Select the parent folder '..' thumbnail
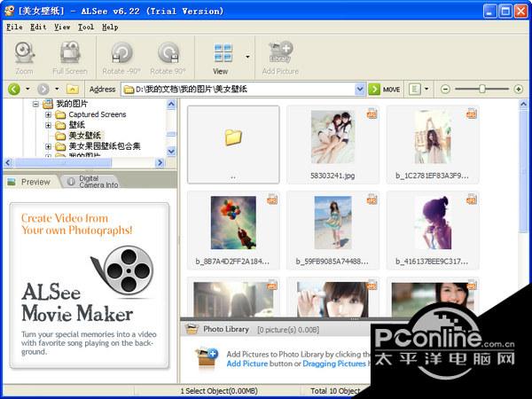The height and width of the screenshot is (399, 532). [x=233, y=145]
